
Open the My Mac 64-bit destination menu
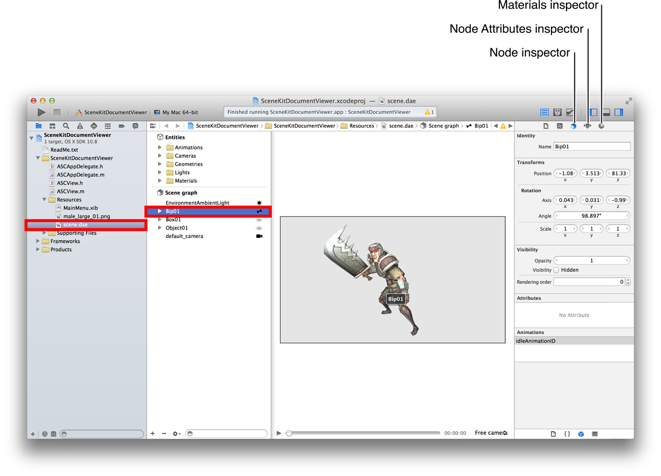tap(176, 112)
